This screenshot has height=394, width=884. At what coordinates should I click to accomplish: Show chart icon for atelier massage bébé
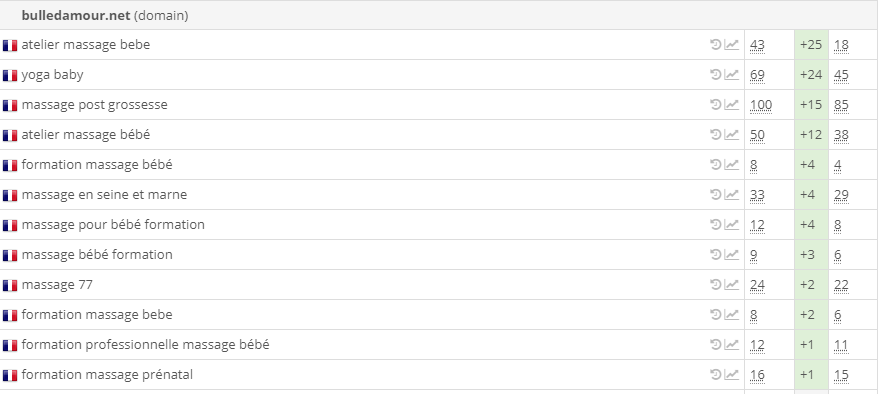[731, 134]
